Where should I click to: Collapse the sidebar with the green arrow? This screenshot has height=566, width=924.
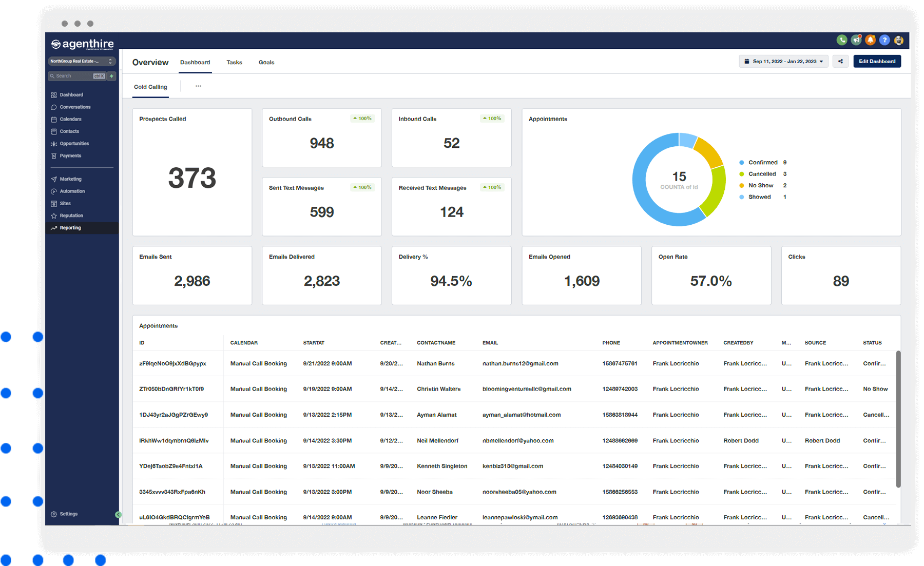[x=118, y=515]
